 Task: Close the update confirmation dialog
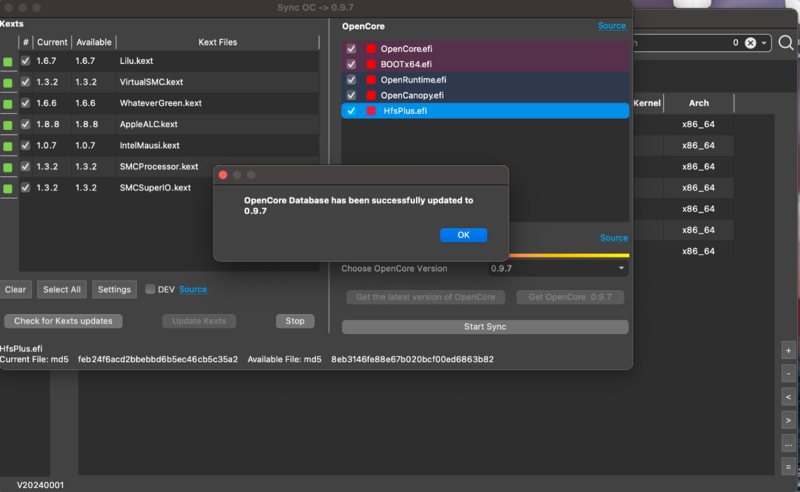pos(223,175)
